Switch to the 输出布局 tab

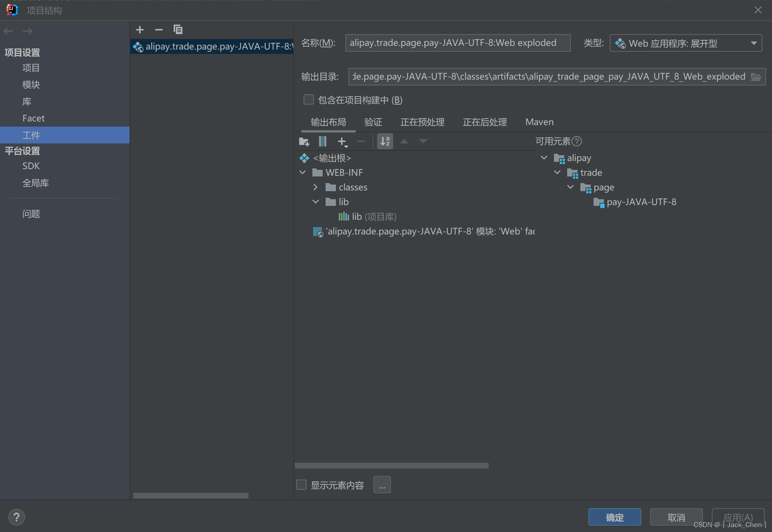[328, 122]
